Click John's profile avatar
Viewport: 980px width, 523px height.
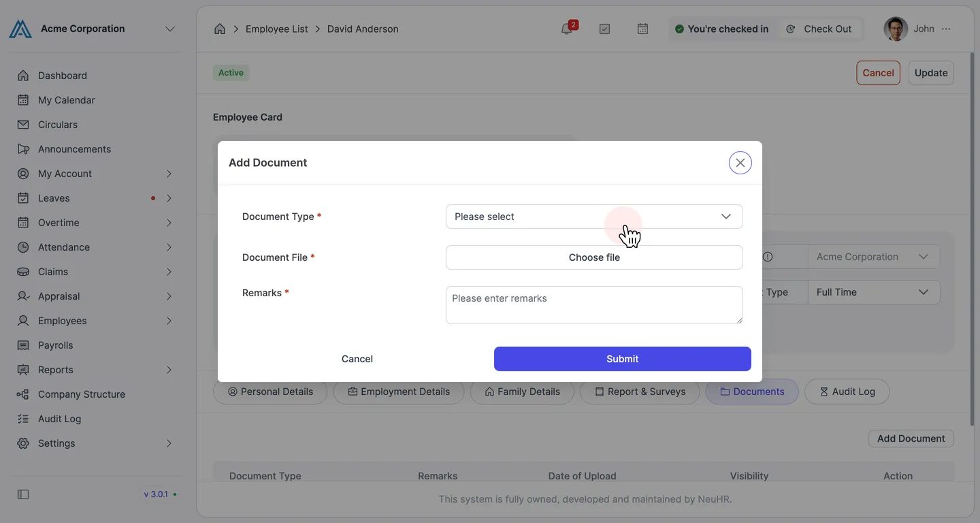[x=896, y=29]
